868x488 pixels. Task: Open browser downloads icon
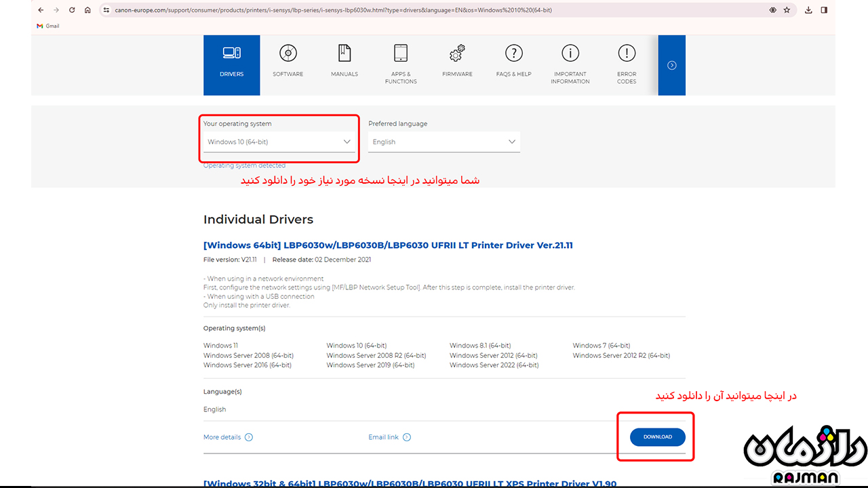(x=808, y=10)
